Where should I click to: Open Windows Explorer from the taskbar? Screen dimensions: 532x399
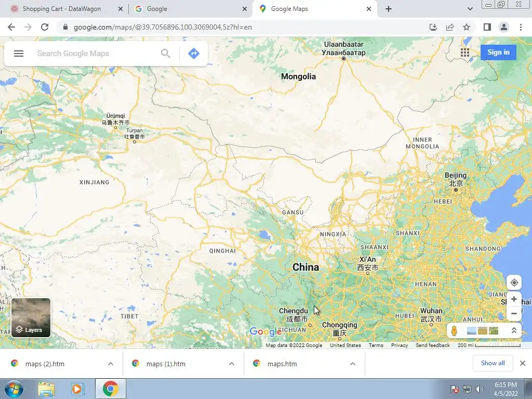(x=46, y=389)
